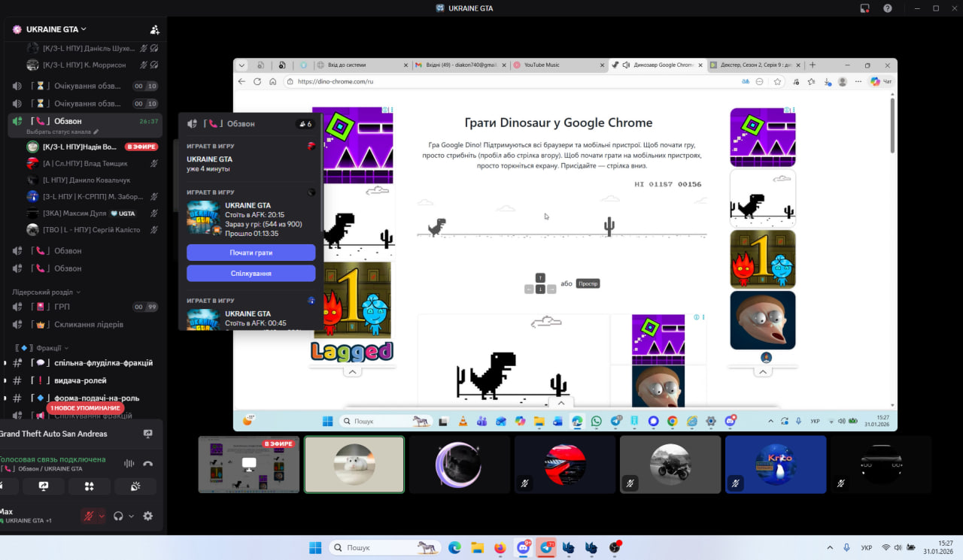The image size is (963, 560).
Task: Open the Скликання лідерів voice channel
Action: (x=84, y=325)
